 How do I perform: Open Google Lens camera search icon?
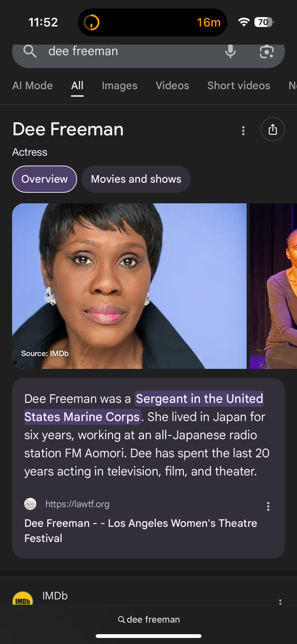(x=267, y=51)
